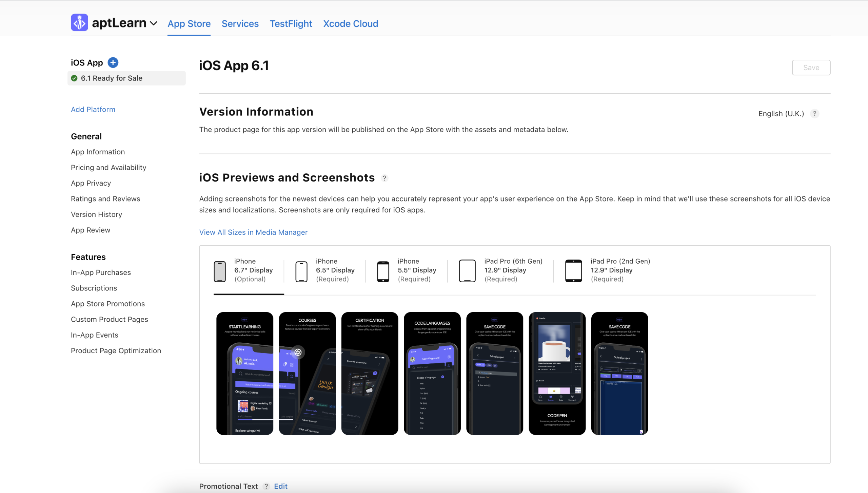
Task: Expand the aptLearn account name dropdown
Action: [154, 23]
